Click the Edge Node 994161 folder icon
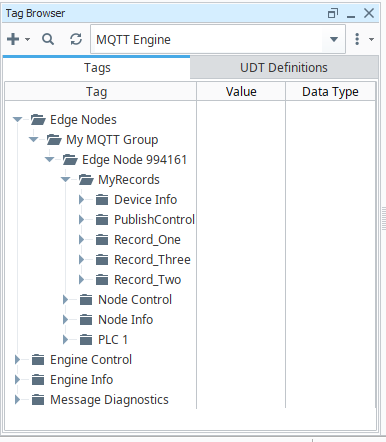The height and width of the screenshot is (442, 386). pos(70,159)
